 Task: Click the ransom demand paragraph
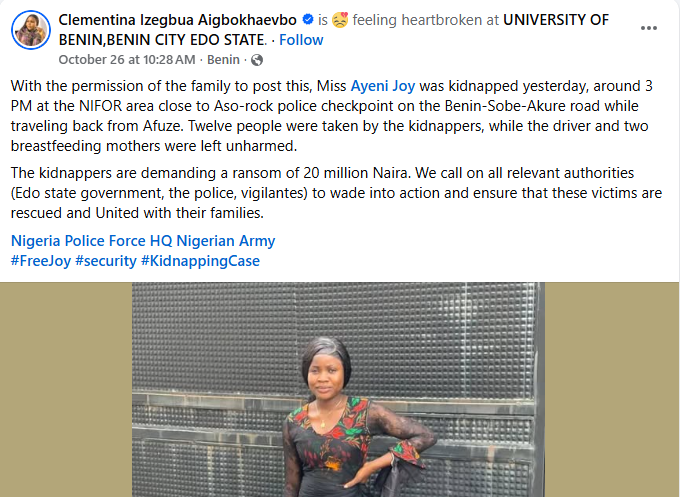tap(300, 192)
